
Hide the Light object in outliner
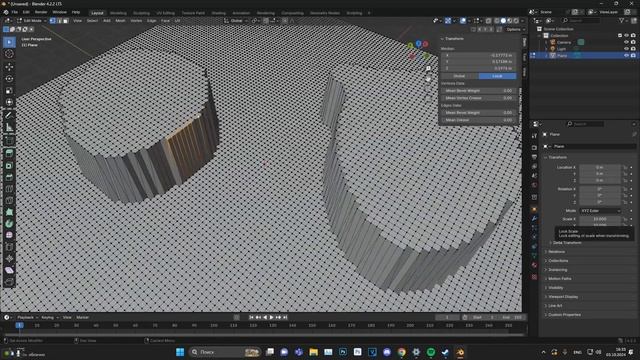(x=627, y=49)
